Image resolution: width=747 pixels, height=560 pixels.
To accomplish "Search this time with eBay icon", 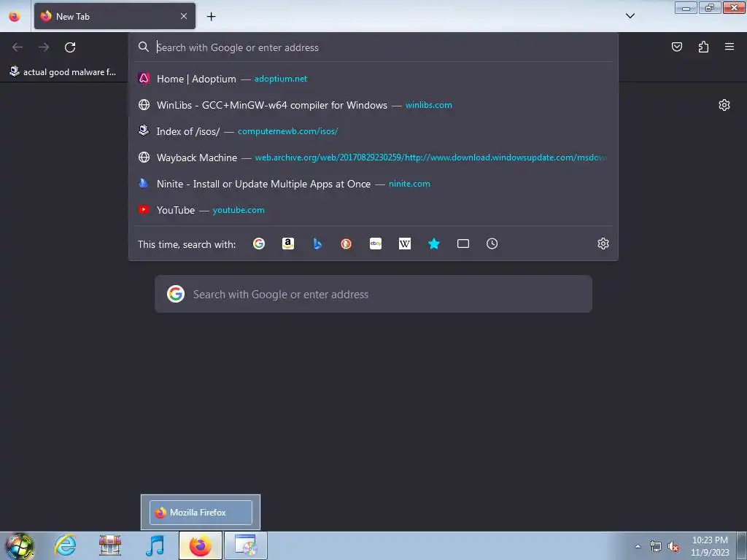I will [376, 244].
